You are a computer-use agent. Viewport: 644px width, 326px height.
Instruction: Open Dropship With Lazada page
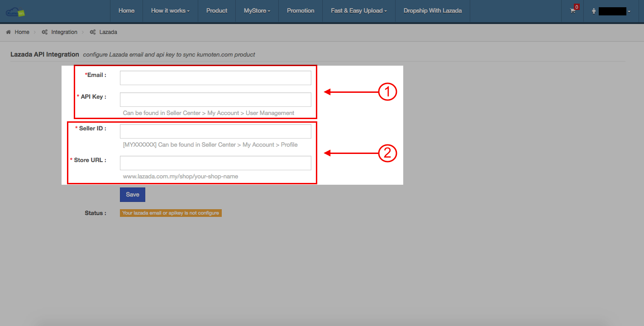[433, 11]
